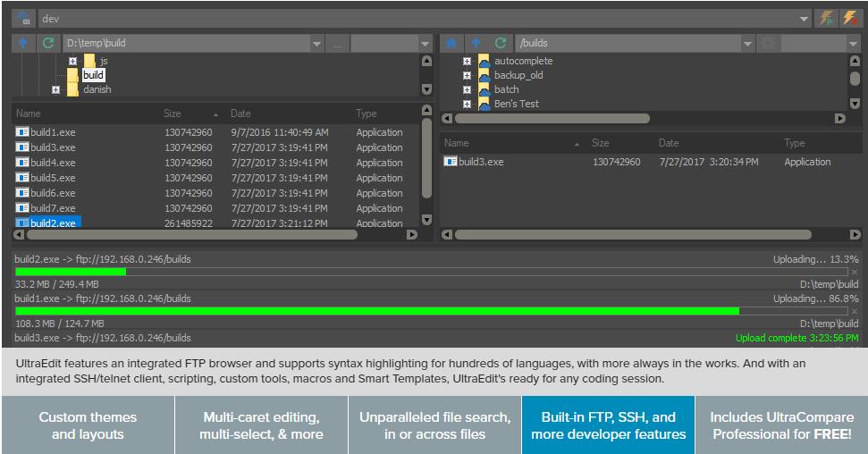This screenshot has height=454, width=868.
Task: Cancel the build1.exe upload
Action: click(855, 311)
